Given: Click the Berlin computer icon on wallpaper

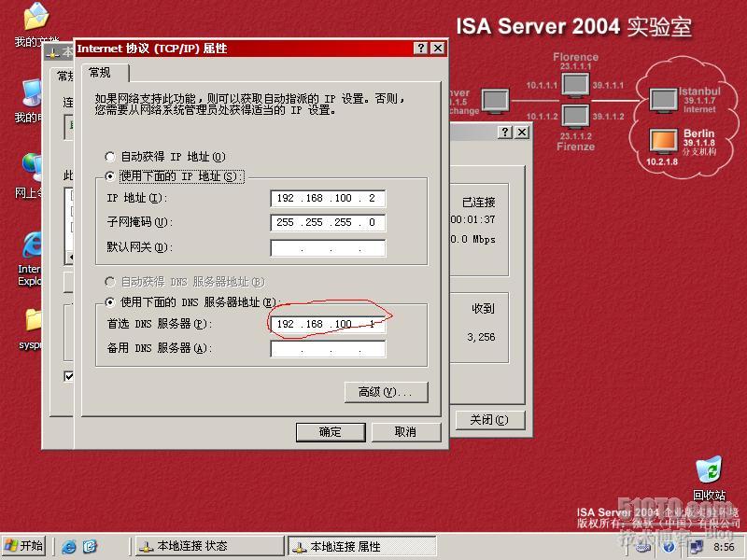Looking at the screenshot, I should pos(663,142).
